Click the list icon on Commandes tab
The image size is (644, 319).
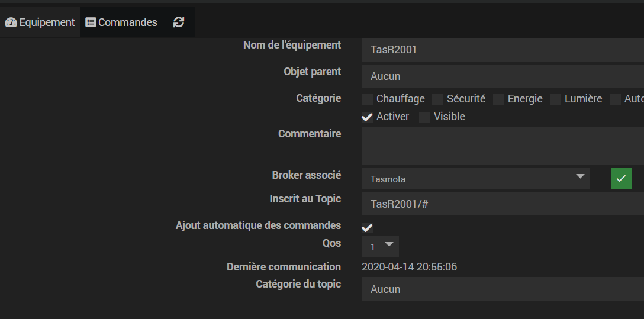tap(91, 22)
